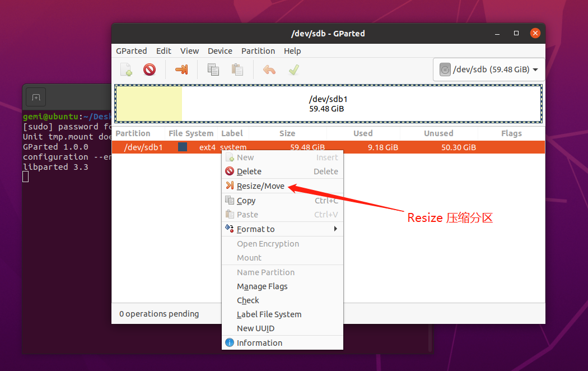Select Format to in the context menu
This screenshot has width=588, height=371.
(x=282, y=229)
